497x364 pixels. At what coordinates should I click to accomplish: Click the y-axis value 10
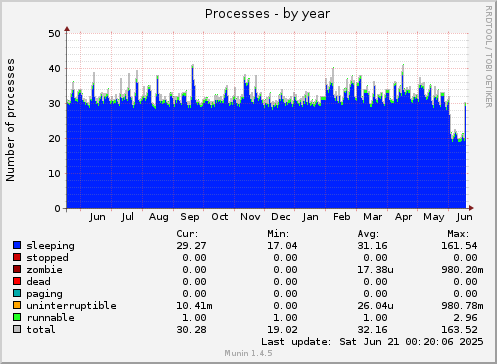point(54,174)
